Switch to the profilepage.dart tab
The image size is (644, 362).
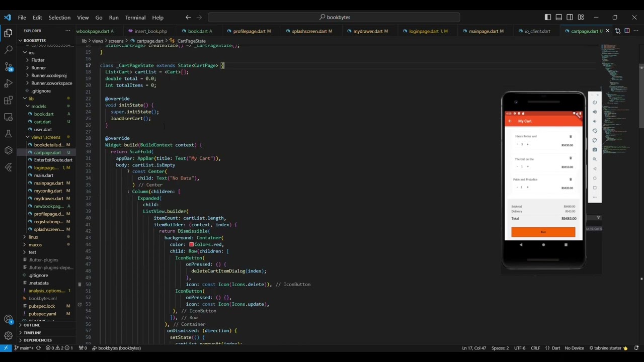coord(249,31)
